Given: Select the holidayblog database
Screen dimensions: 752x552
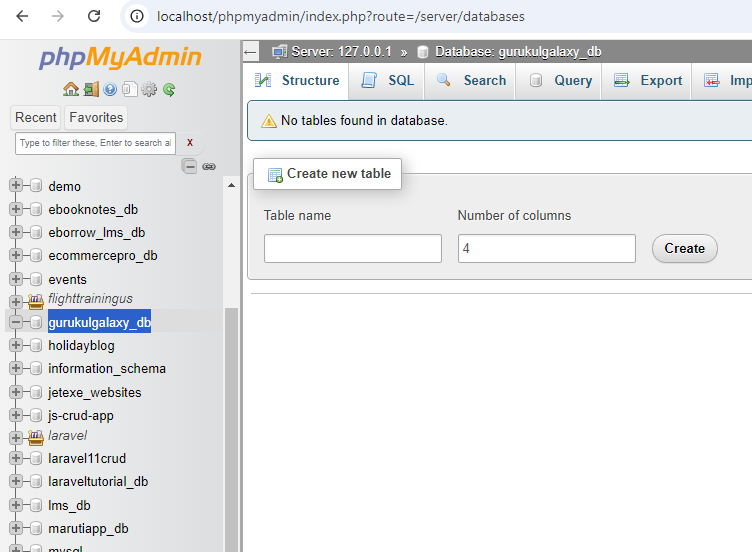Looking at the screenshot, I should tap(81, 346).
